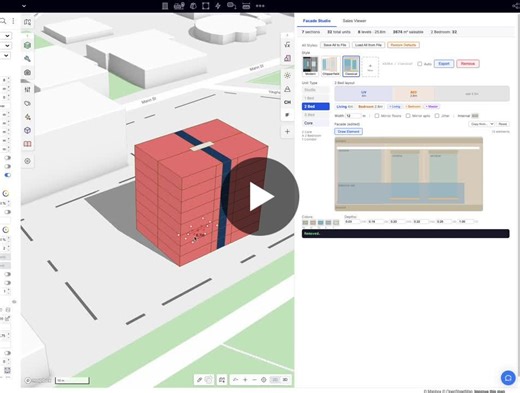Pick the blue third color swatch under Colors
Image resolution: width=520 pixels, height=393 pixels.
click(x=321, y=222)
